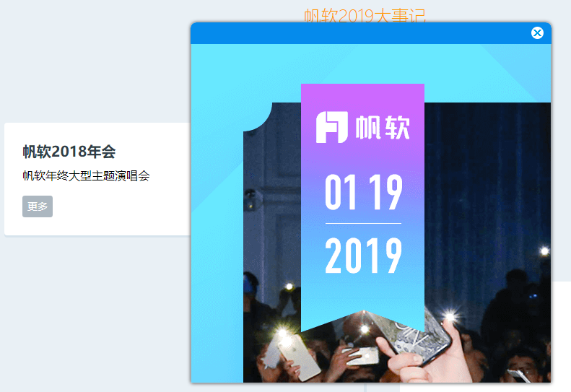571x392 pixels.
Task: Click the cyan background left of the photo
Action: [x=217, y=255]
